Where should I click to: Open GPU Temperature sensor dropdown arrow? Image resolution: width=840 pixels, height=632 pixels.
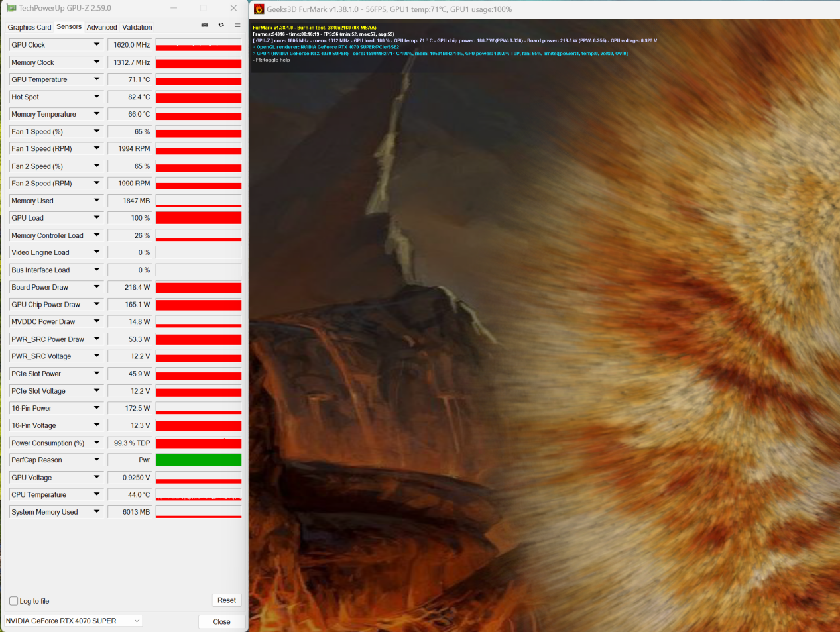(x=97, y=79)
